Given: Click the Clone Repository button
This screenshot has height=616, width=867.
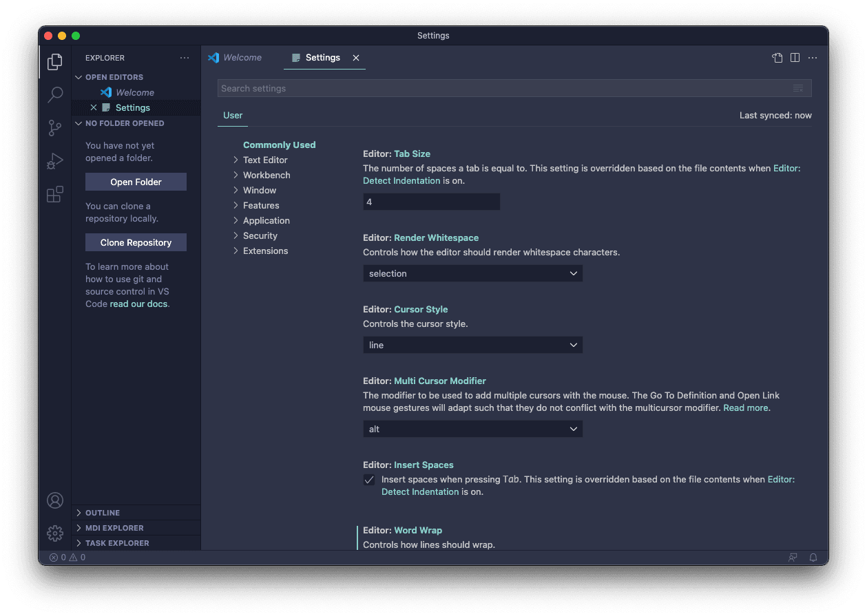Looking at the screenshot, I should [136, 242].
